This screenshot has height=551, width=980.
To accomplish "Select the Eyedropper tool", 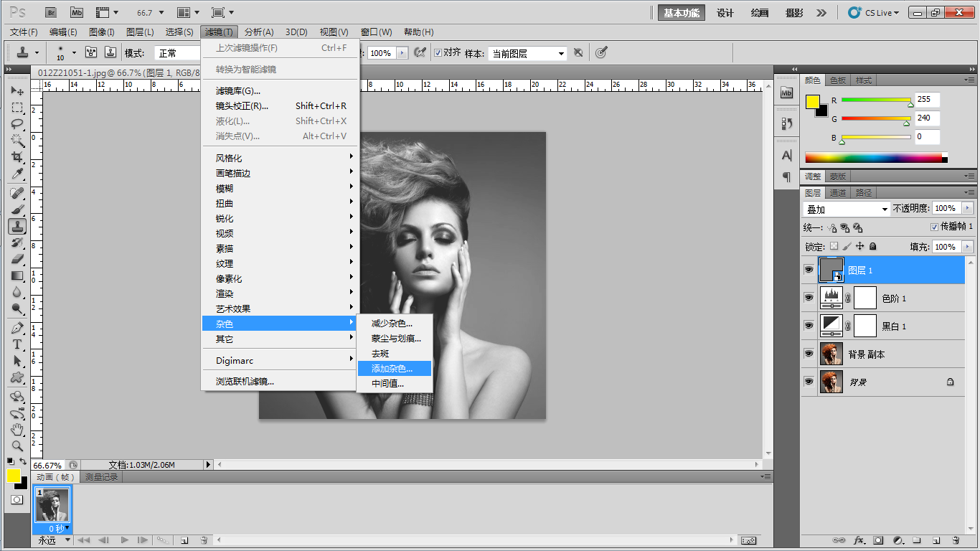I will click(x=17, y=174).
